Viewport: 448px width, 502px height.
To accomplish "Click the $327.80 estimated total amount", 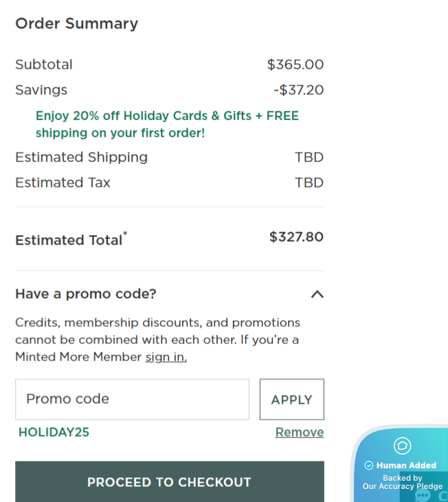I will 296,237.
